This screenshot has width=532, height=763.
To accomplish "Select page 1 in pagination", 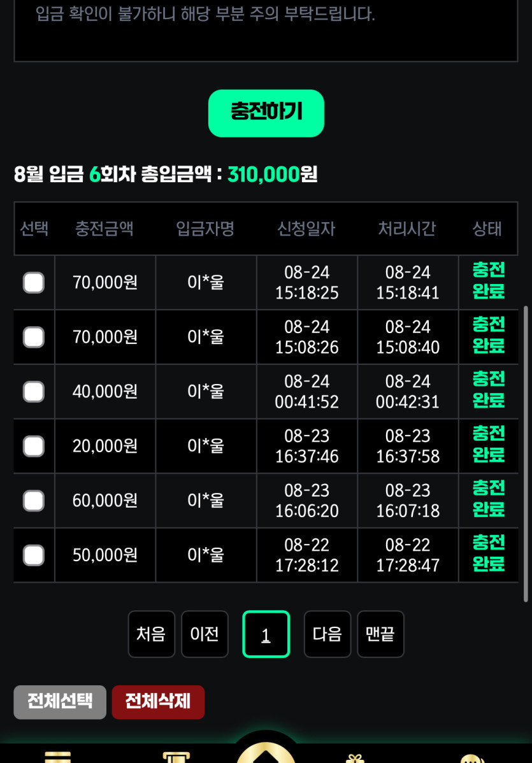I will pyautogui.click(x=266, y=634).
